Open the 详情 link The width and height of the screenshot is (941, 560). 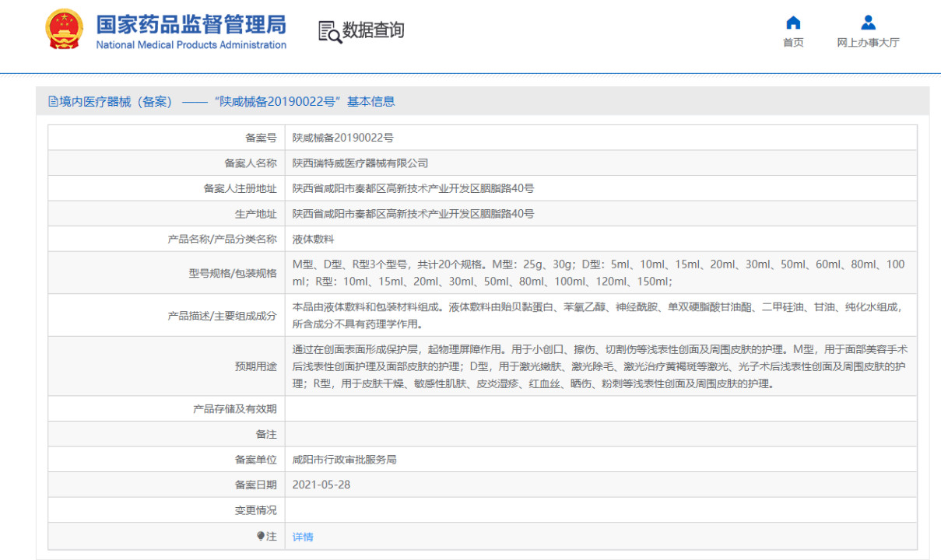[303, 537]
